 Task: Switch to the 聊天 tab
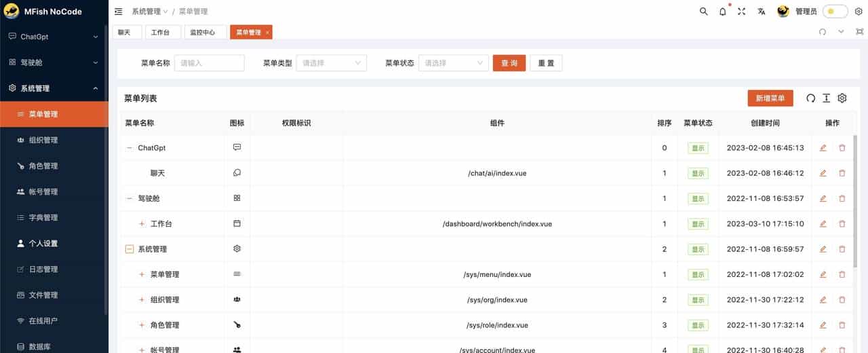coord(127,33)
